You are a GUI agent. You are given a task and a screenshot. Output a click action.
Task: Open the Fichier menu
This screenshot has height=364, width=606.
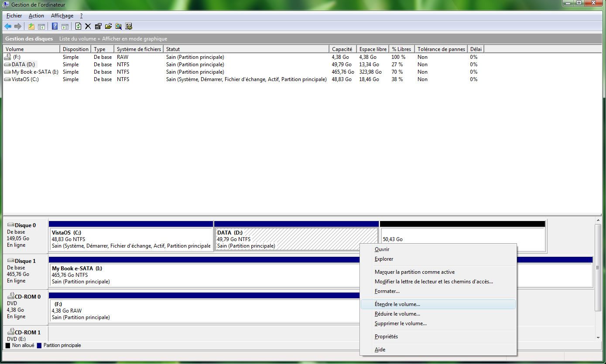pos(14,16)
